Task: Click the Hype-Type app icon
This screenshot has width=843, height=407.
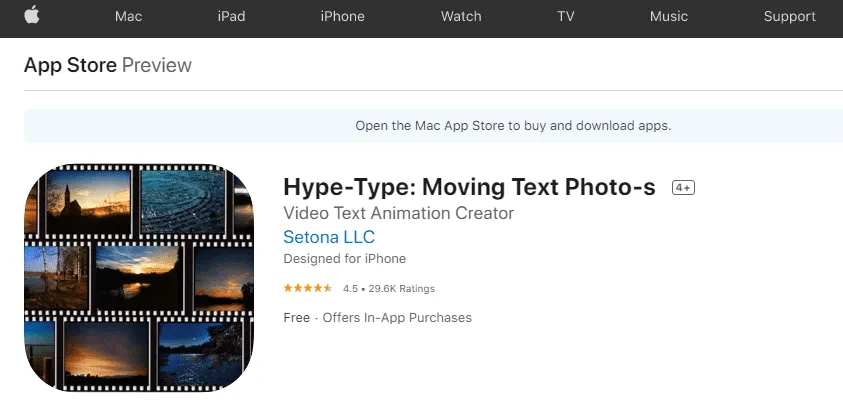Action: click(139, 278)
